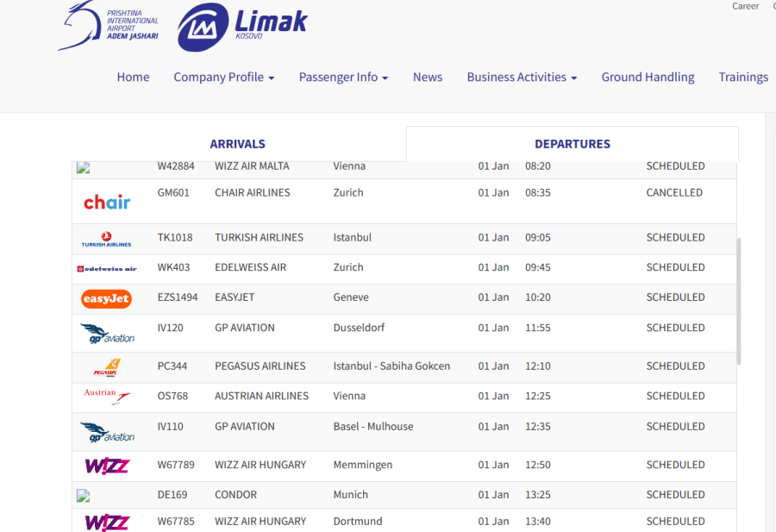Select the destination Geneve
Viewport: 776px width, 532px height.
pyautogui.click(x=351, y=297)
